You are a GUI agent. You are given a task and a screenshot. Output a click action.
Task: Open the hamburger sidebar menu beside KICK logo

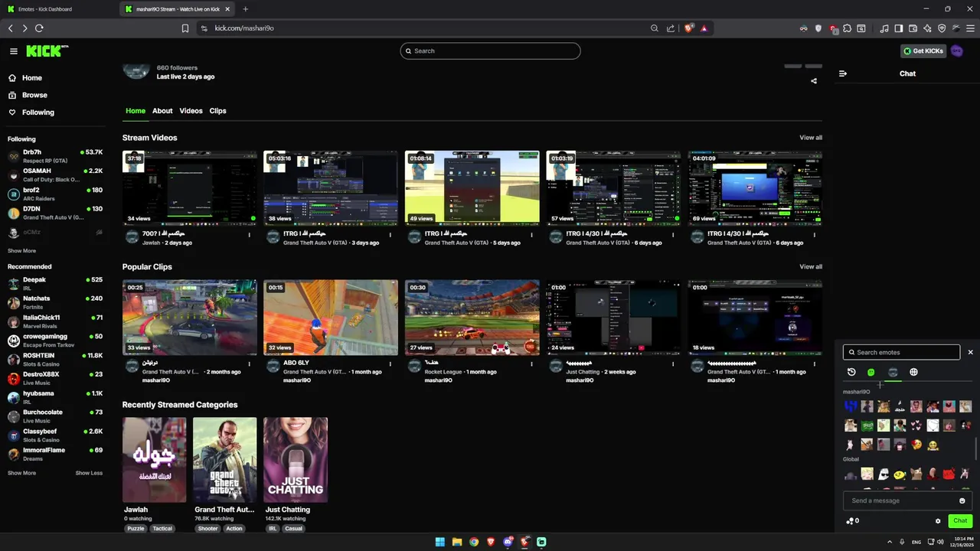coord(14,51)
